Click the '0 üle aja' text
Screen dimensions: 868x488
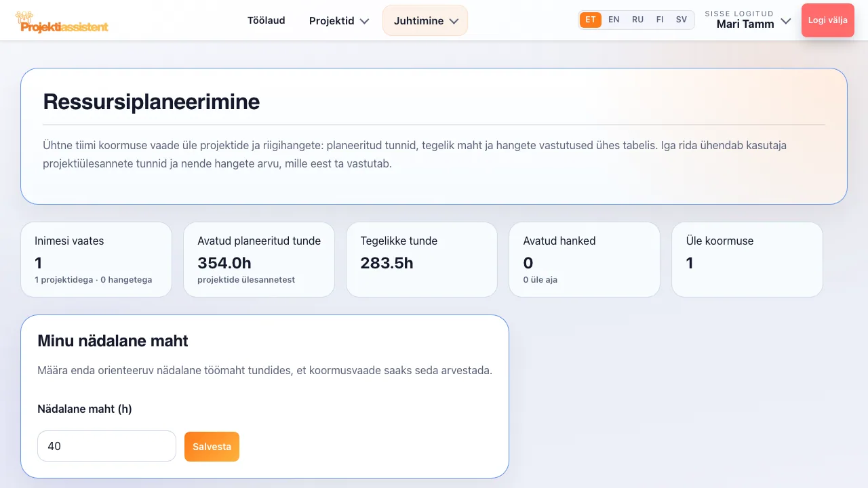(540, 279)
